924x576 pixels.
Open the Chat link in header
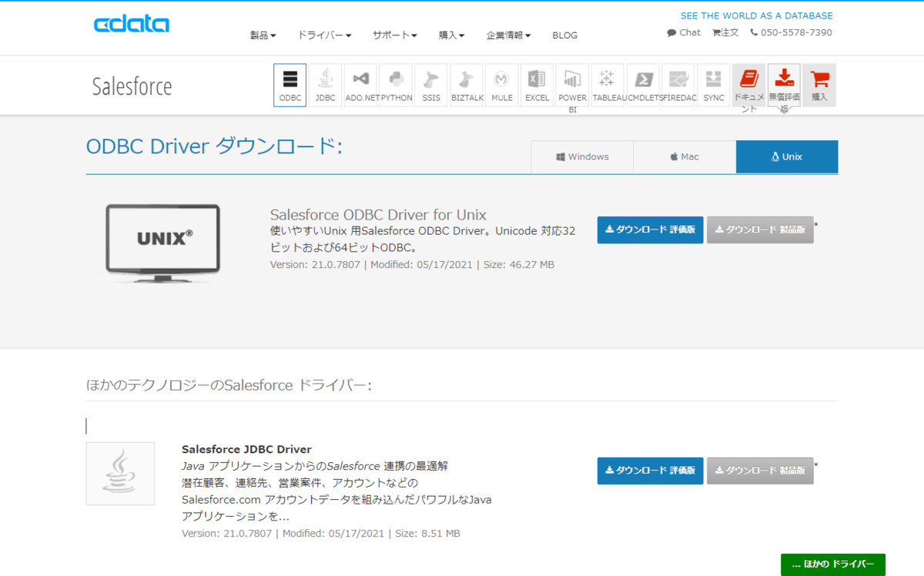click(684, 32)
